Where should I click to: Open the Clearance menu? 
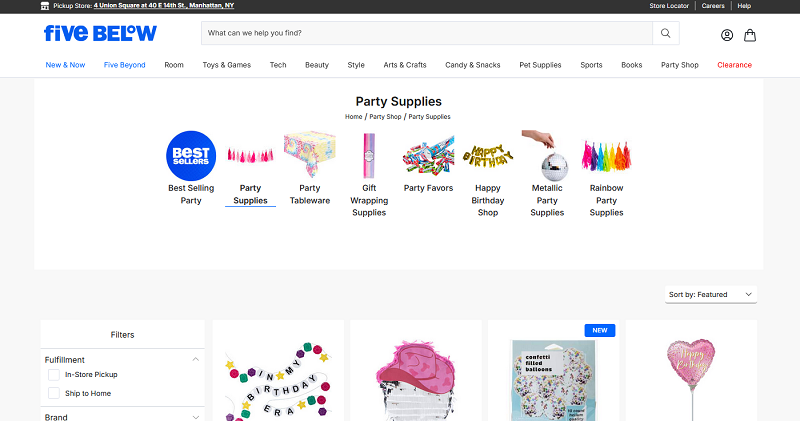tap(735, 65)
